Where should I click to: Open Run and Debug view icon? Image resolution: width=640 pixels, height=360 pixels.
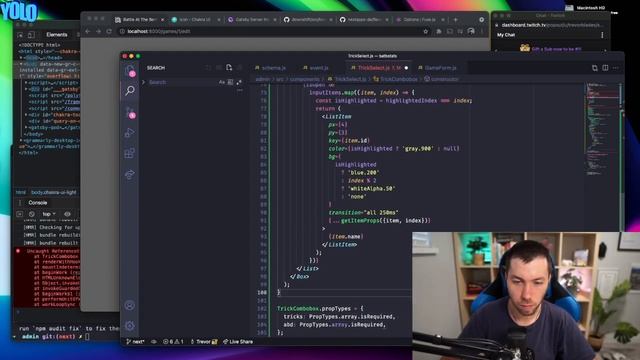(130, 133)
